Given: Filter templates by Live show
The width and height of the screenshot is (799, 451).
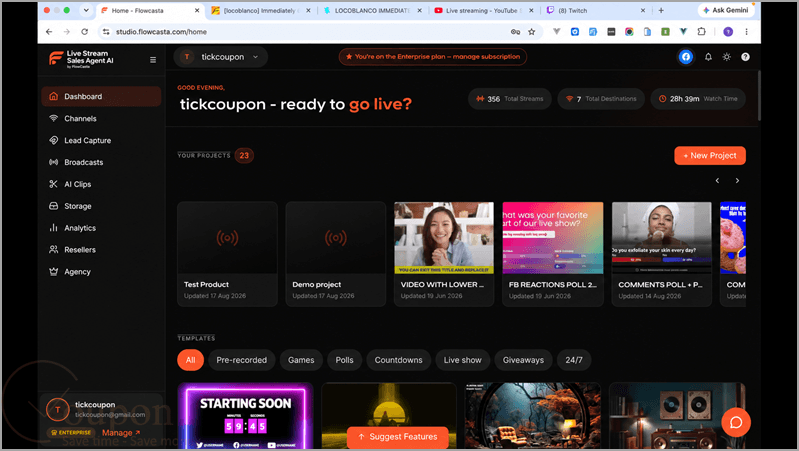Looking at the screenshot, I should (x=462, y=360).
